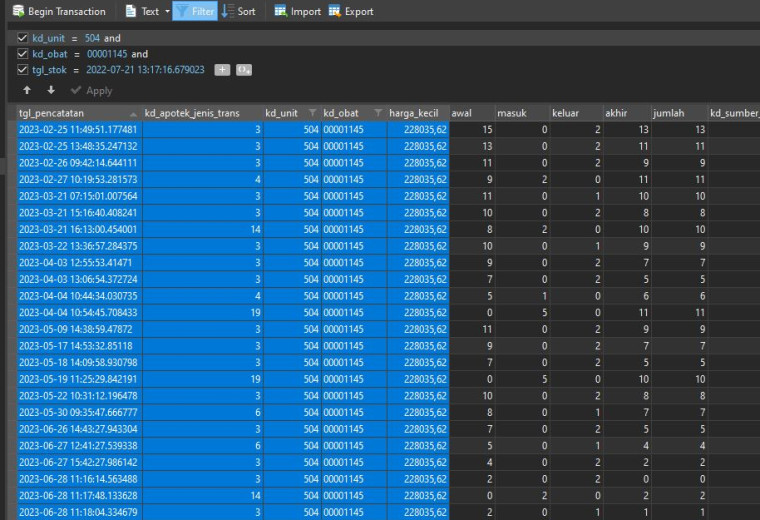Disable the tgl_stok filter checkbox
Image resolution: width=760 pixels, height=520 pixels.
point(22,70)
